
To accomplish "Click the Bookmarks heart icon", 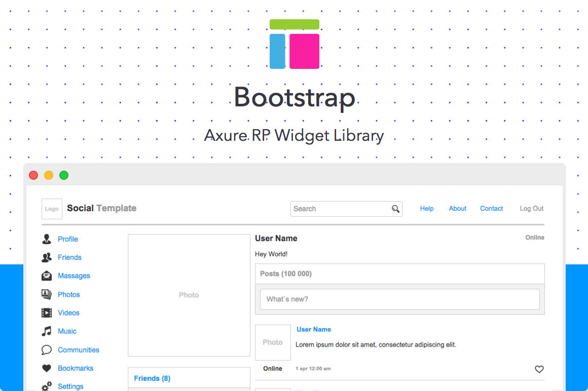I will pyautogui.click(x=47, y=368).
